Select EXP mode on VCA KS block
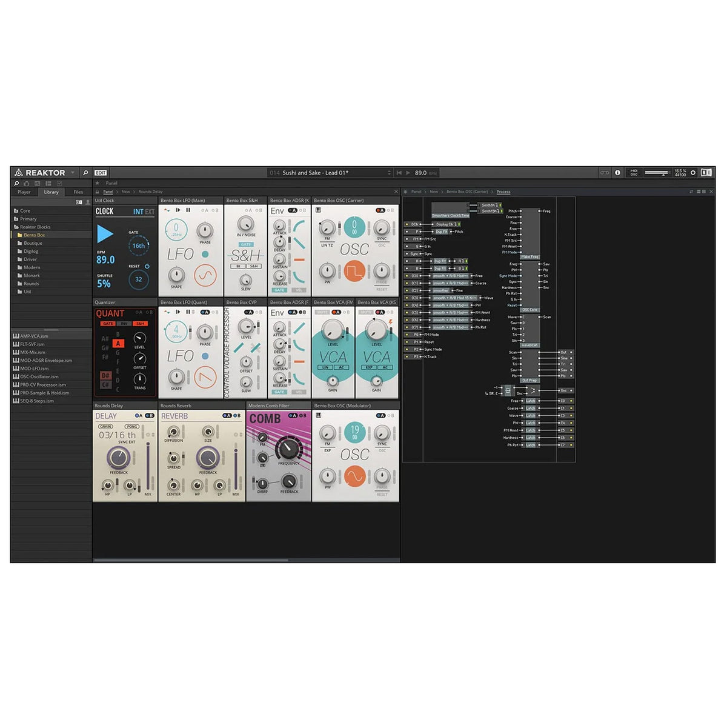This screenshot has height=728, width=727. click(x=369, y=367)
